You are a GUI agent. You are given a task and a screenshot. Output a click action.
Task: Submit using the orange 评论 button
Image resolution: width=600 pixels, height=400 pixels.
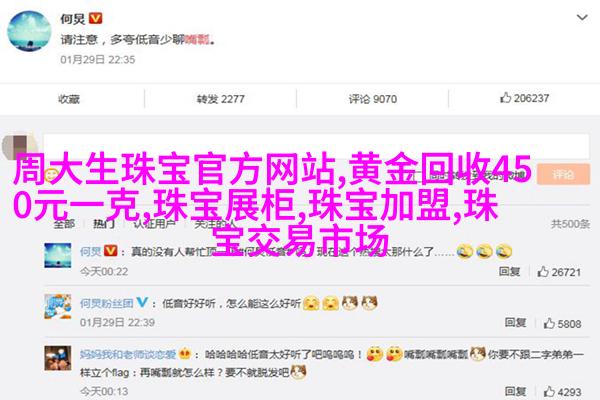(x=563, y=175)
